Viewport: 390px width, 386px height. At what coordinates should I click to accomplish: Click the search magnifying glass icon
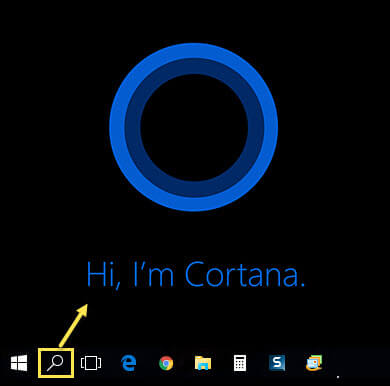[55, 363]
